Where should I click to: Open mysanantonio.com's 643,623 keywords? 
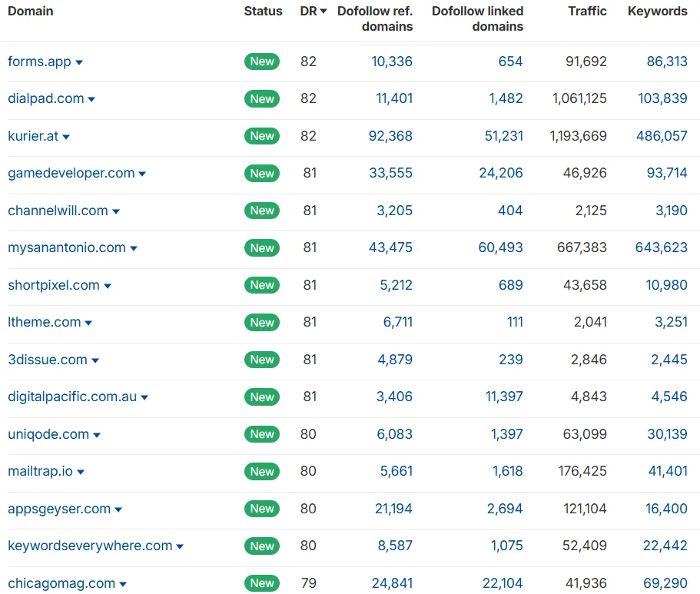[662, 248]
